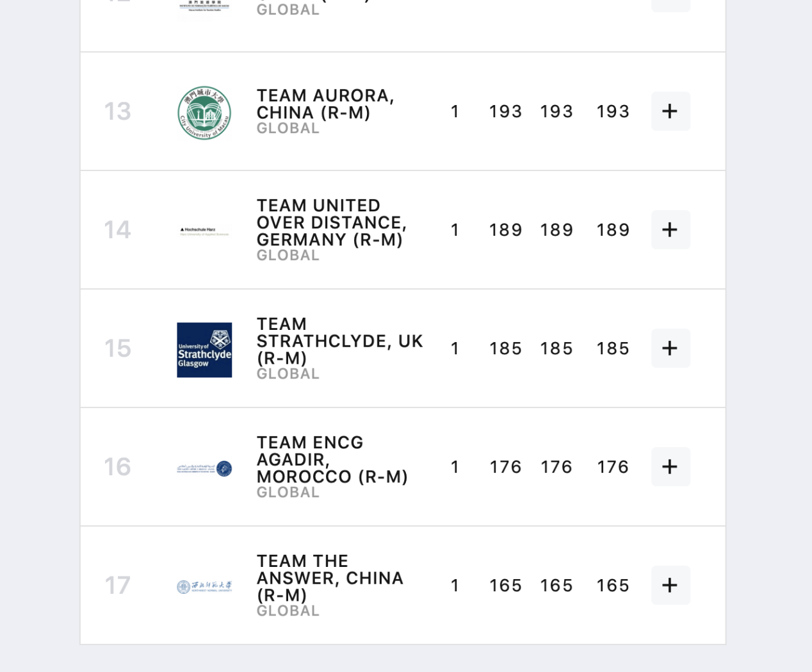Expand Team United Over Distance details
The image size is (812, 672).
tap(670, 230)
